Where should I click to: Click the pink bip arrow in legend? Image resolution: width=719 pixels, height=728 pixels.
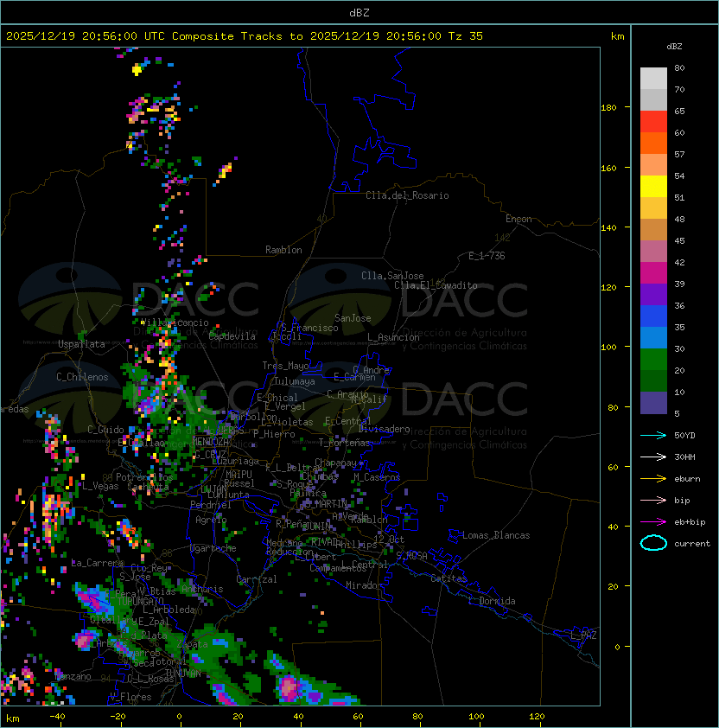tap(653, 500)
